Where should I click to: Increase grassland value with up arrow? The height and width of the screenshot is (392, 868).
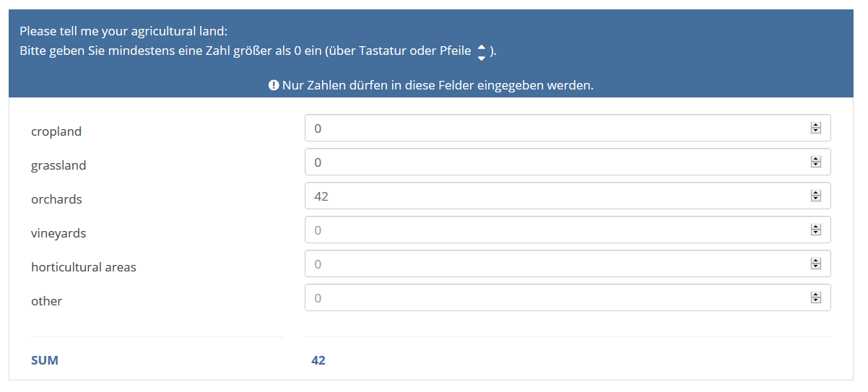point(816,160)
